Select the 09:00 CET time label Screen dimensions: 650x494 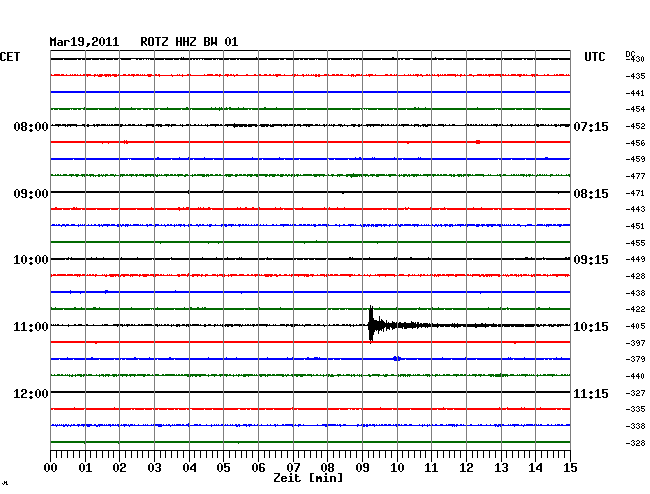pos(31,194)
